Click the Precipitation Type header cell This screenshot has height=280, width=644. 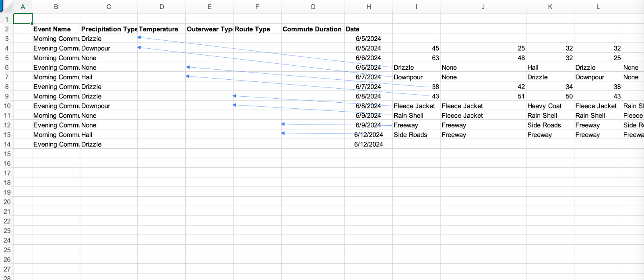click(x=109, y=29)
